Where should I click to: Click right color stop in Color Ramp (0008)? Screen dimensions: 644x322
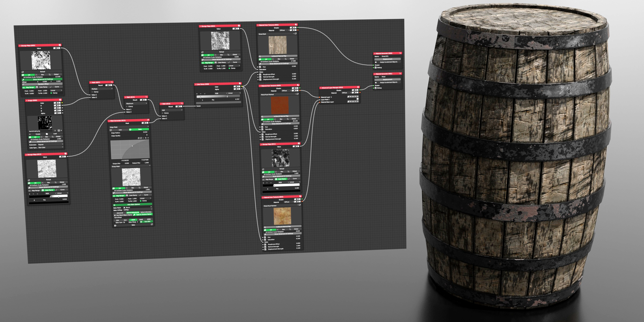pos(227,96)
